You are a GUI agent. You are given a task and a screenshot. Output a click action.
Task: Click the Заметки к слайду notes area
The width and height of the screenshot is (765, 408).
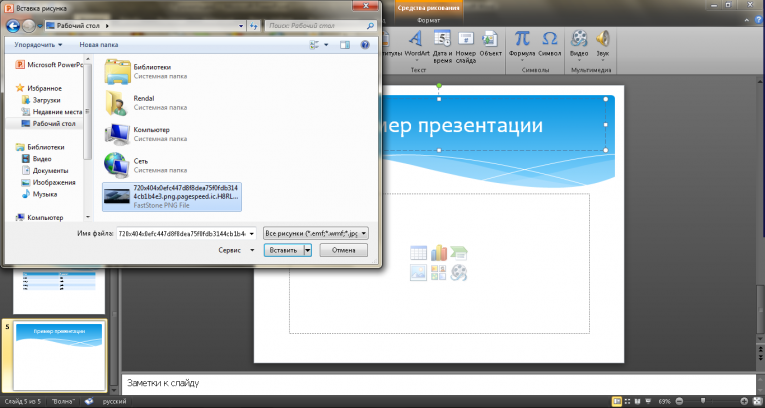click(x=439, y=383)
